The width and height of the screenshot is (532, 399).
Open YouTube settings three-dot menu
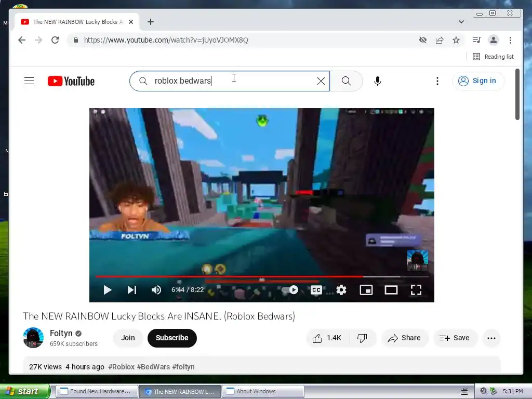click(437, 81)
